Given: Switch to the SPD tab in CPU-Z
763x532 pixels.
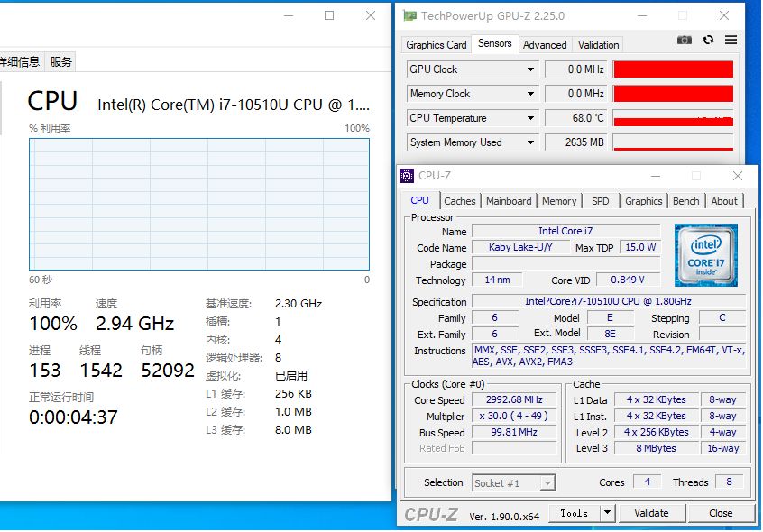Looking at the screenshot, I should coord(600,201).
